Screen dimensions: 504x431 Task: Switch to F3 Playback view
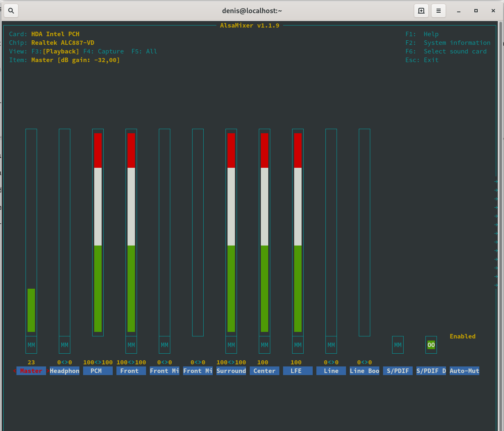[55, 51]
